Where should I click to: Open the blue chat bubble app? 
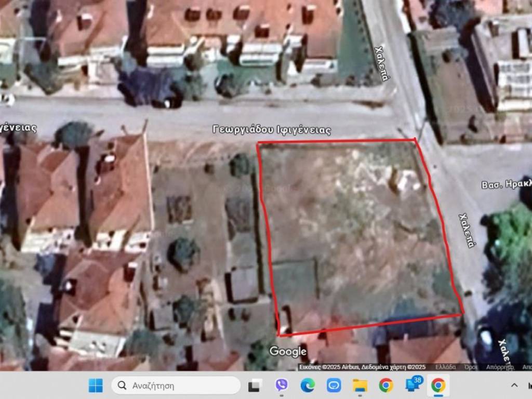point(334,385)
